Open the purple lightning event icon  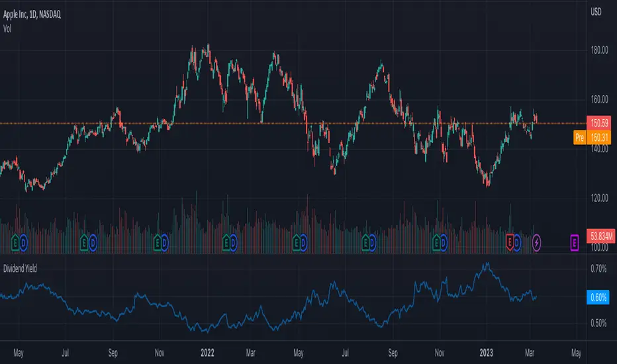(536, 243)
